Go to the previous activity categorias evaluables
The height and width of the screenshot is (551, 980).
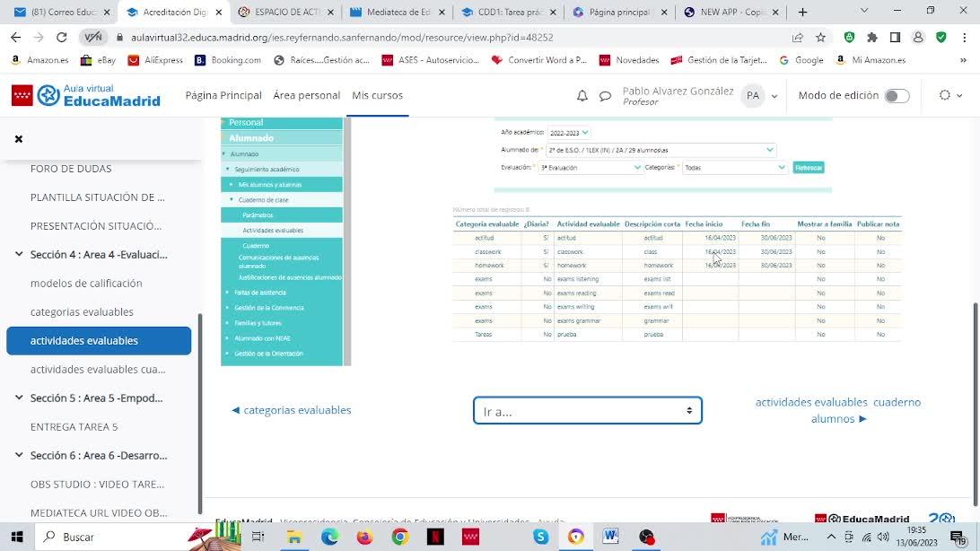[292, 410]
